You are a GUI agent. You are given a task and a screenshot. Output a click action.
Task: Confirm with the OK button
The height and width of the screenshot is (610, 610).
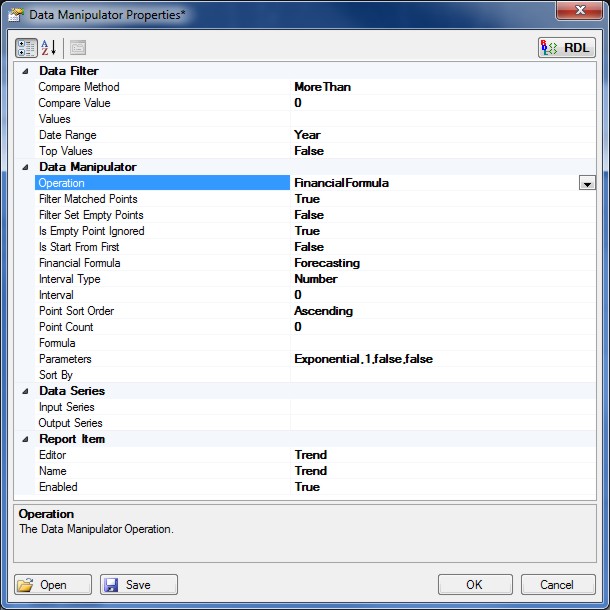[x=474, y=585]
